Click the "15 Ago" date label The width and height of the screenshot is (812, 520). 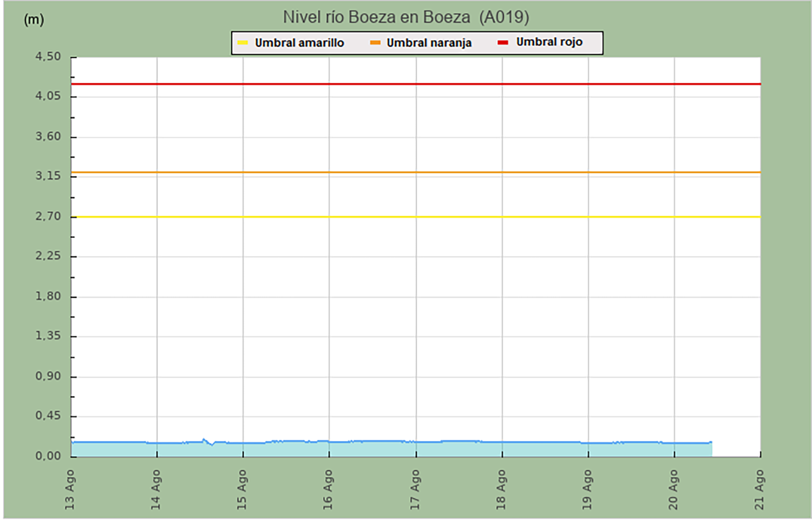pyautogui.click(x=242, y=490)
